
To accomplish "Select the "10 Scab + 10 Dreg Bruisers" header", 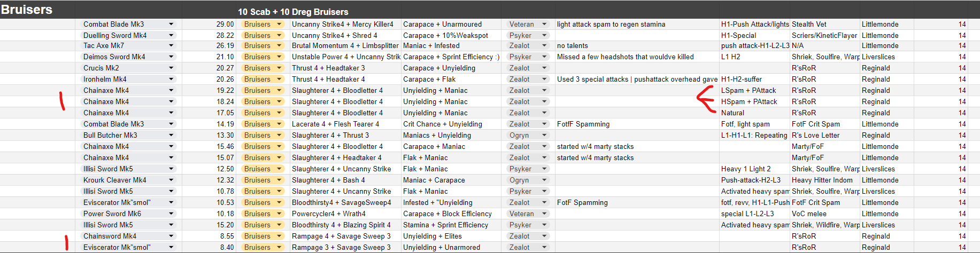I will coord(293,12).
